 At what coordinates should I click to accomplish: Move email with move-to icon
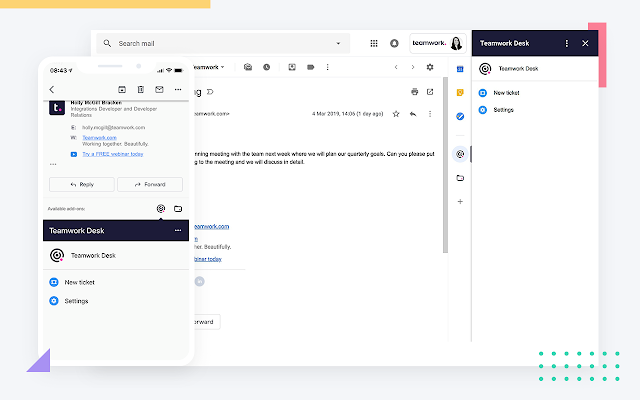pyautogui.click(x=292, y=67)
